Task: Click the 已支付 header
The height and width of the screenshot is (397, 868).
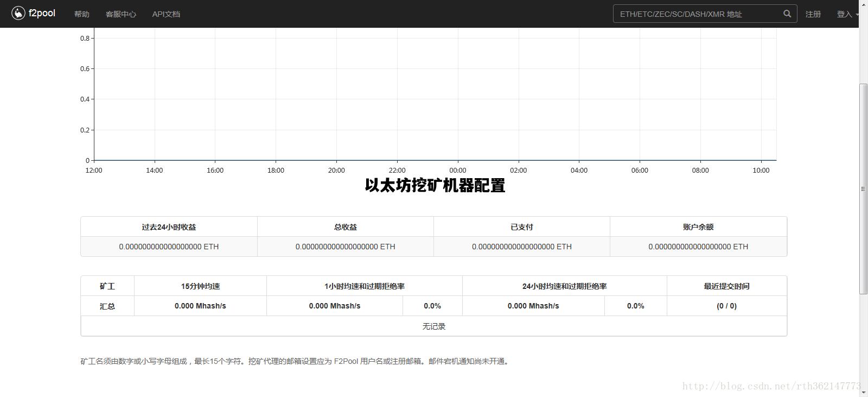Action: (522, 227)
